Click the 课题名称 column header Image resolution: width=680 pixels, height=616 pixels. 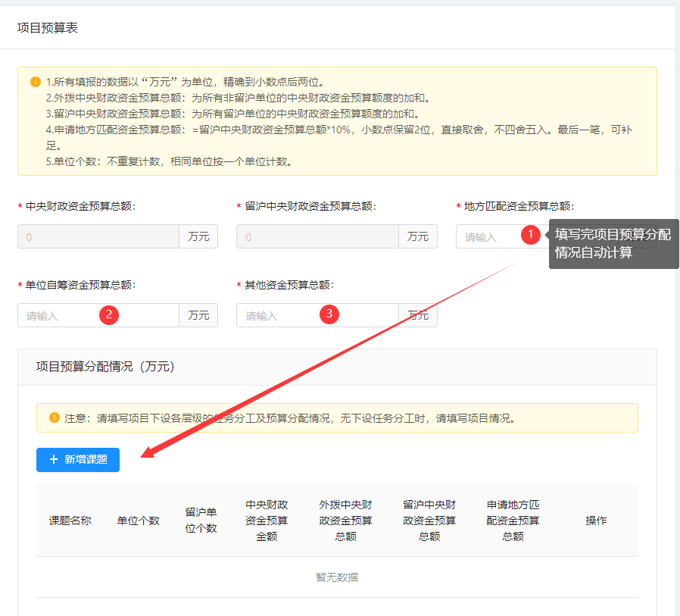(x=70, y=521)
